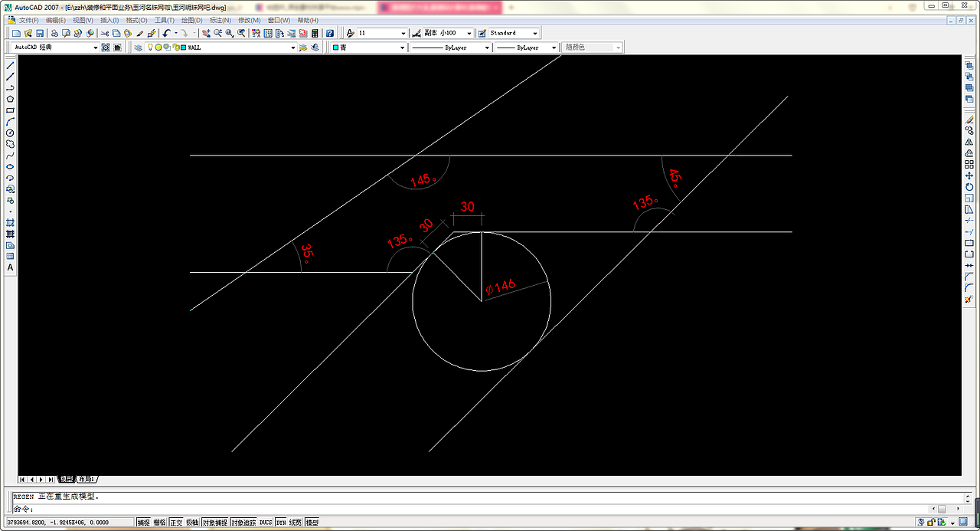Open the 文件(F) menu
This screenshot has height=531, width=980.
coord(28,20)
